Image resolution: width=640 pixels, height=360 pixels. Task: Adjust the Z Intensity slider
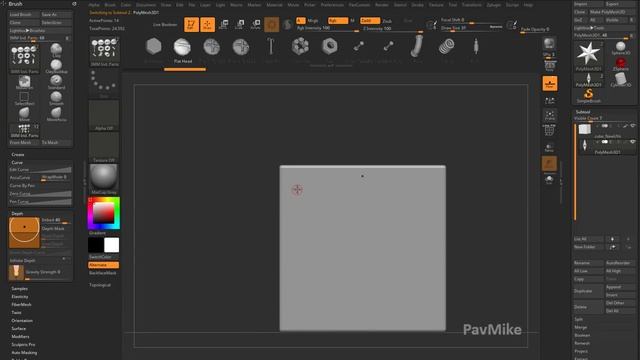click(392, 29)
